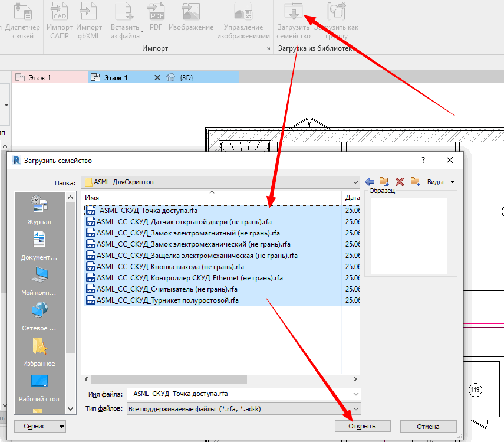Open Рабочий стол places shortcut
504x442 pixels.
(39, 388)
